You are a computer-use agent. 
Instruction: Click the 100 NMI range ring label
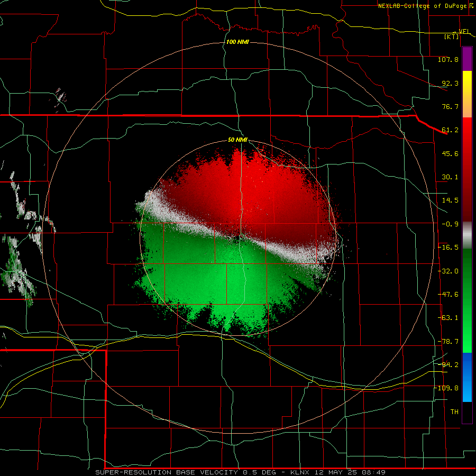(237, 42)
